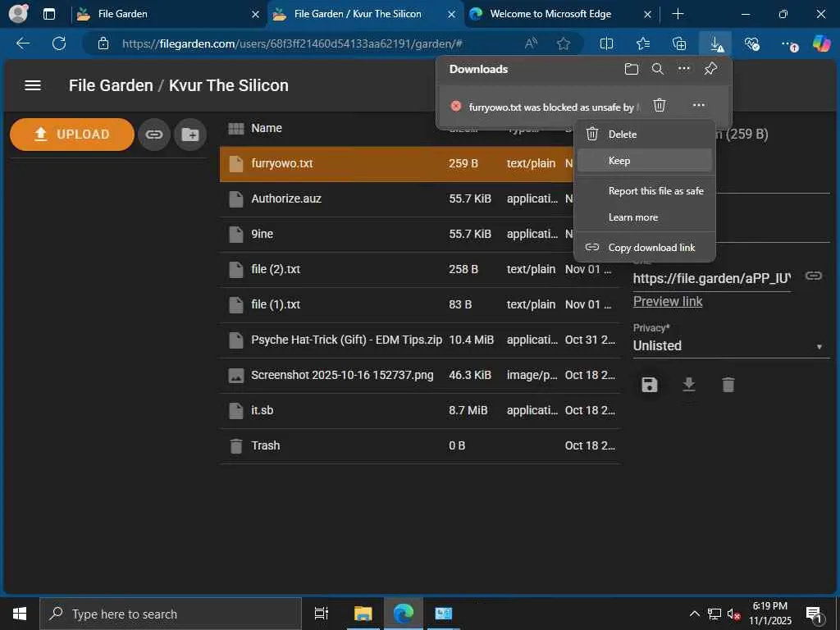The height and width of the screenshot is (630, 840).
Task: Click the Name column header
Action: coord(267,128)
